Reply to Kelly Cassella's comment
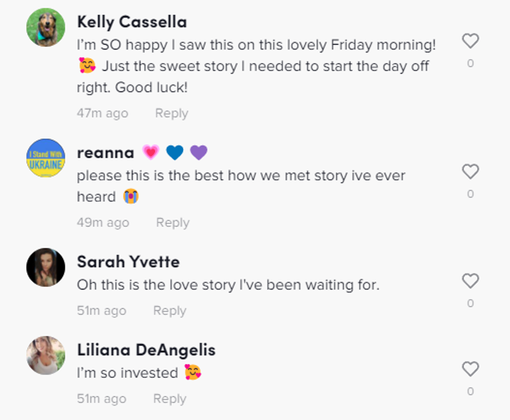 click(171, 113)
